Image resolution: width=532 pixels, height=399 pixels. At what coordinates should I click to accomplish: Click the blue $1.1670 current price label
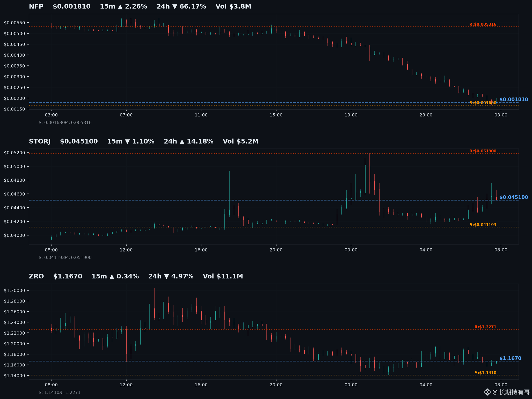coord(510,358)
